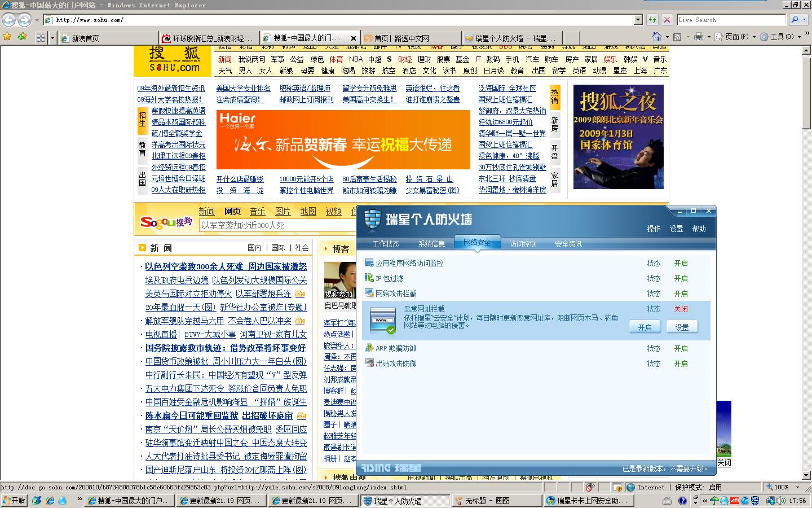Open the tab list dropdown beside Quick Tabs
Screen dimensions: 812x508
tap(53, 38)
